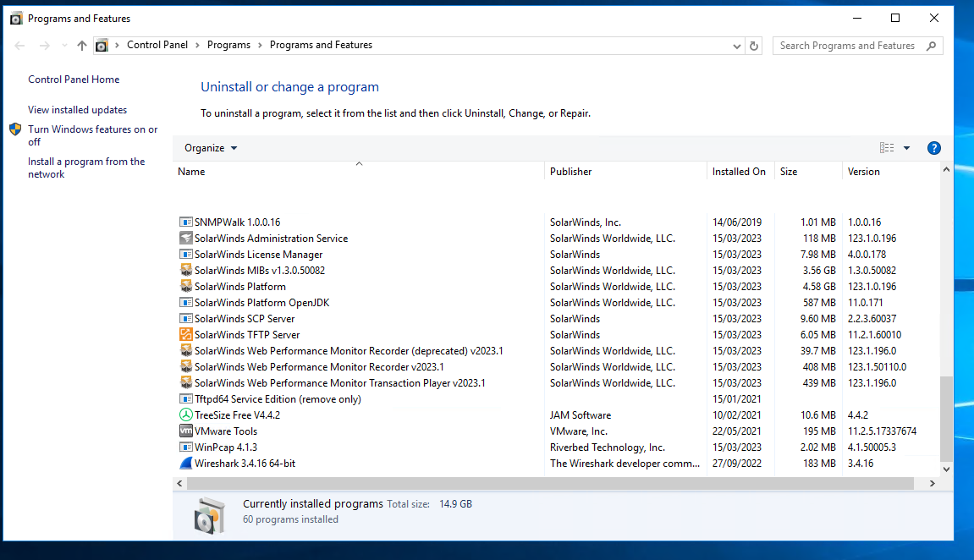Viewport: 974px width, 560px height.
Task: Click the SolarWinds MIBs v1.3.0.50082 icon
Action: pyautogui.click(x=185, y=271)
